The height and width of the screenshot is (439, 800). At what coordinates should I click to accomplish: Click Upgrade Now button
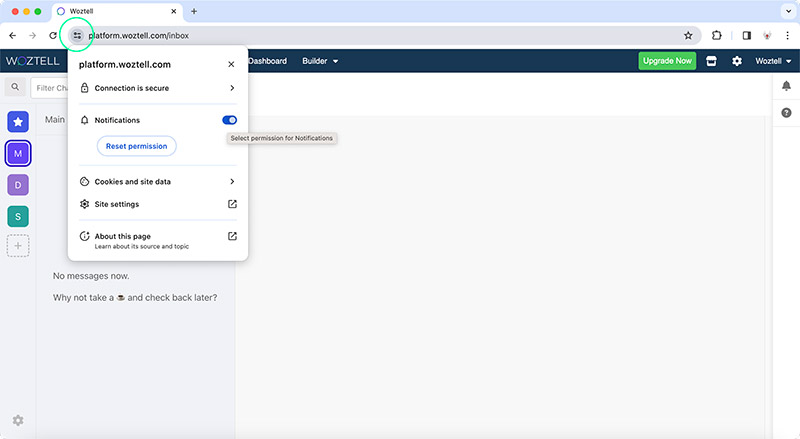coord(667,61)
